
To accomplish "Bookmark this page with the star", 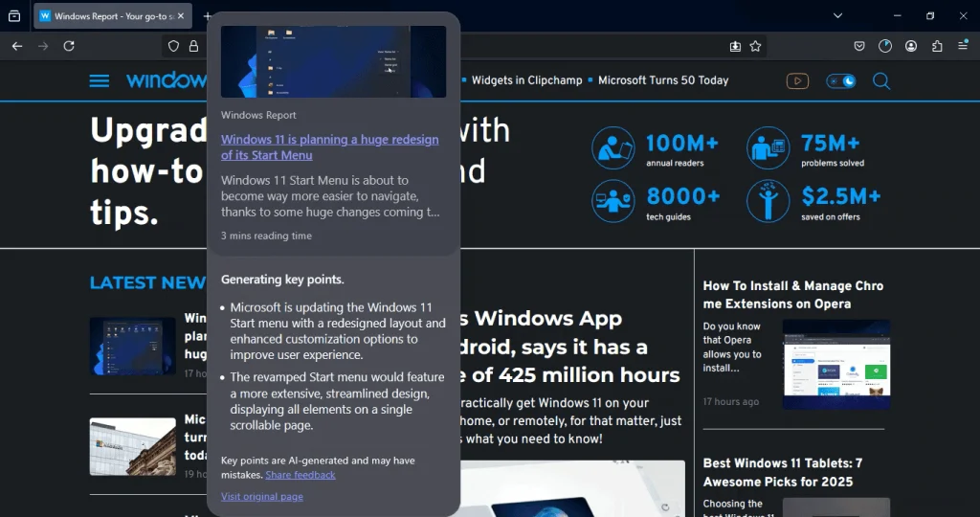I will tap(756, 46).
